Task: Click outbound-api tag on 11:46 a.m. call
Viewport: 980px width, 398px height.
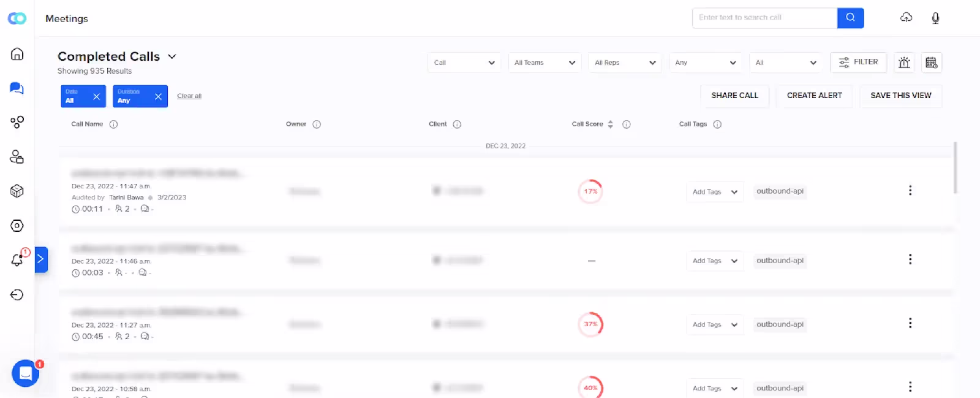Action: (780, 261)
